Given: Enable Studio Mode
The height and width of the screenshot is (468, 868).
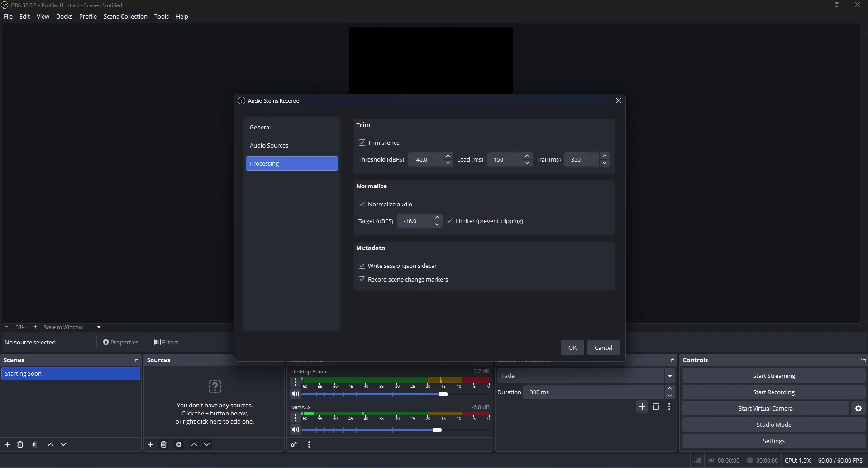Looking at the screenshot, I should pyautogui.click(x=773, y=425).
